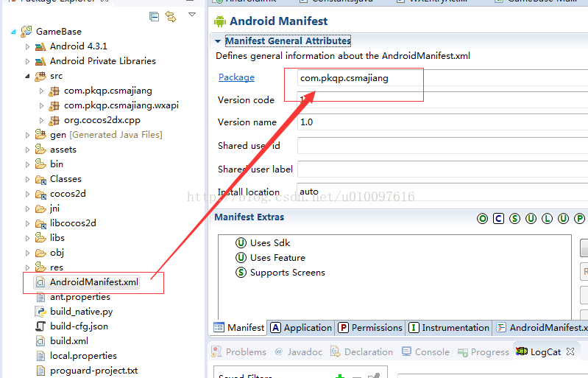The image size is (588, 378).
Task: Open Package Explorer view menu triangle
Action: point(192,15)
